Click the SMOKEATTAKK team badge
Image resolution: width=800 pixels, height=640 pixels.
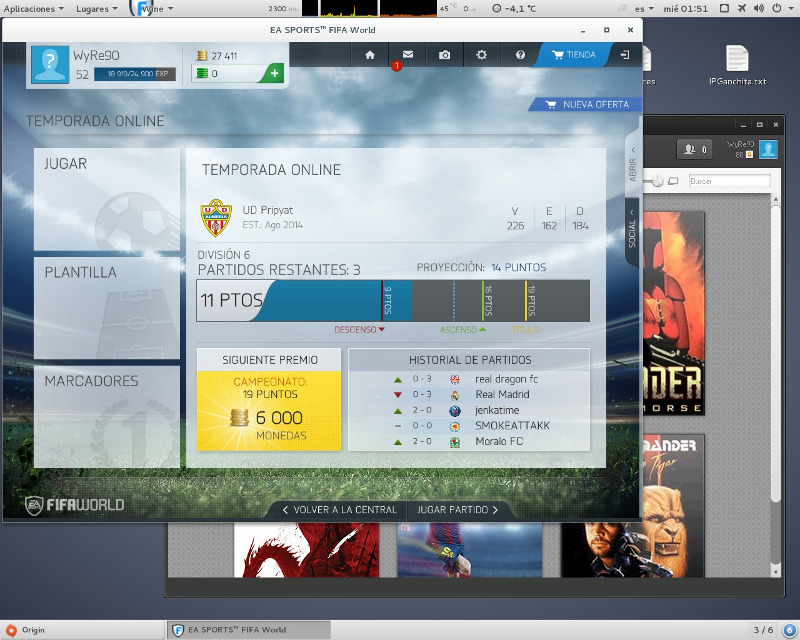tap(455, 426)
